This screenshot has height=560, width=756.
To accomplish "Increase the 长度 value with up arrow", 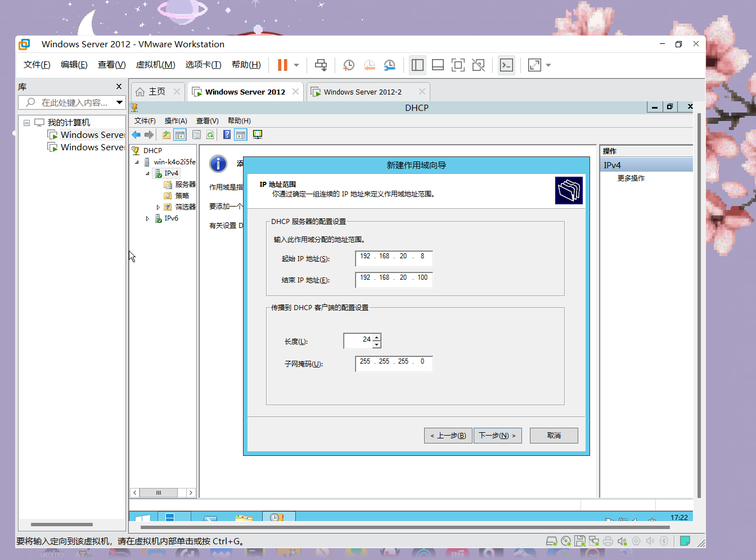I will [377, 337].
